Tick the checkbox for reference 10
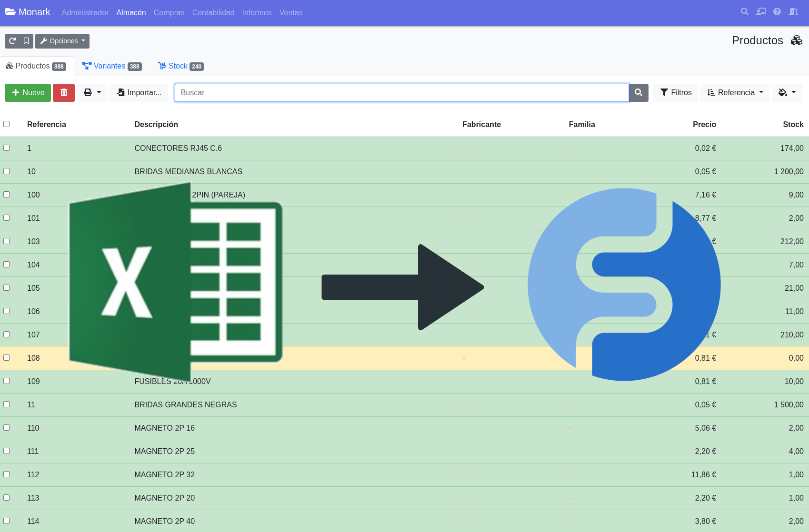Viewport: 809px width, 532px height. point(7,171)
